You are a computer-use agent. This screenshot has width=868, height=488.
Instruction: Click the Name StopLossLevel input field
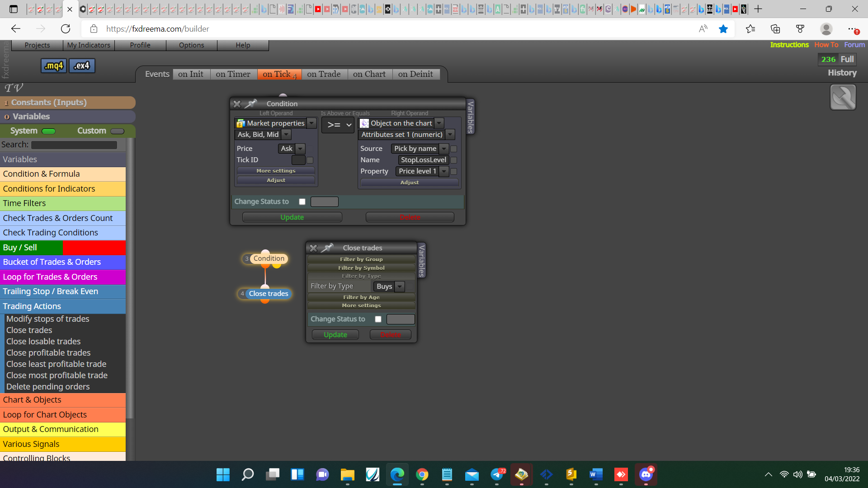click(x=424, y=160)
